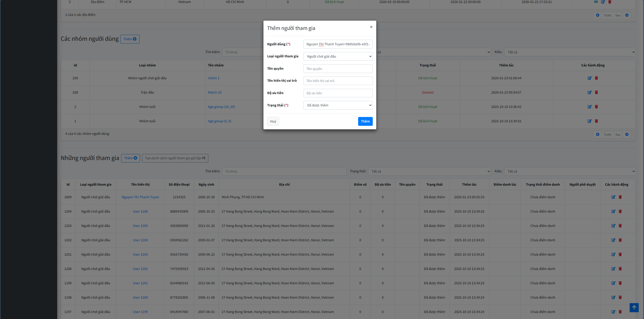Click Tạo danh sách người tham gia giả lập button
The height and width of the screenshot is (319, 644).
coord(175,158)
